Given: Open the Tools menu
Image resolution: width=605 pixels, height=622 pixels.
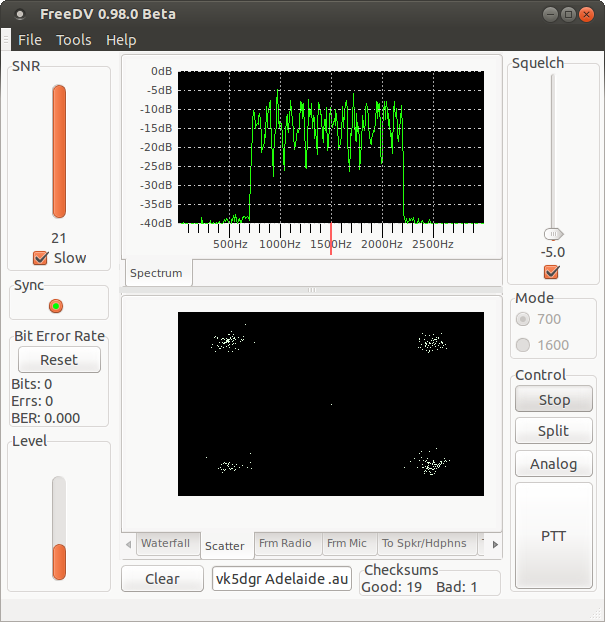Looking at the screenshot, I should pyautogui.click(x=73, y=40).
